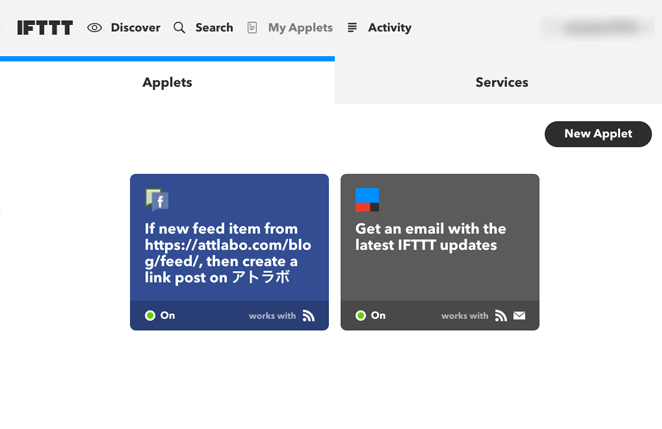Click the New Applet button

point(598,134)
